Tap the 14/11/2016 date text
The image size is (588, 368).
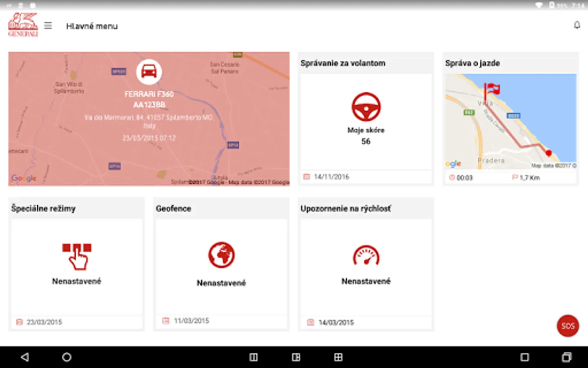(332, 177)
